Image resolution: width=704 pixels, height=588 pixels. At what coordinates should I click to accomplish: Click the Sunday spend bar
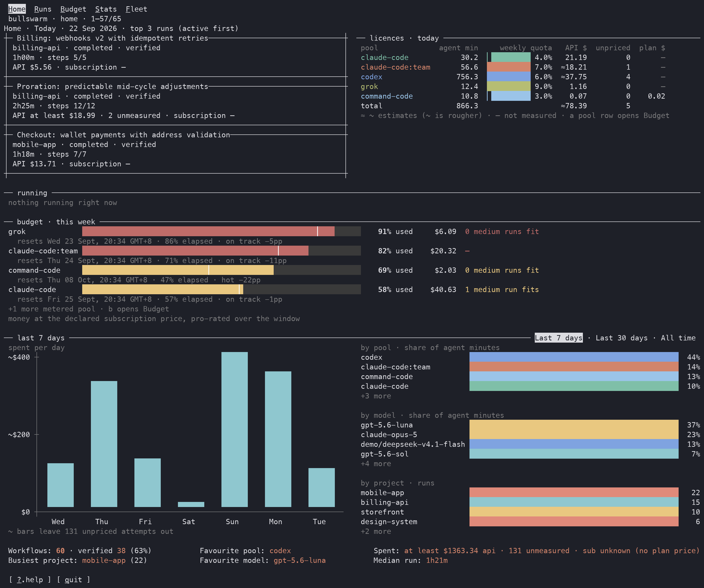point(234,429)
